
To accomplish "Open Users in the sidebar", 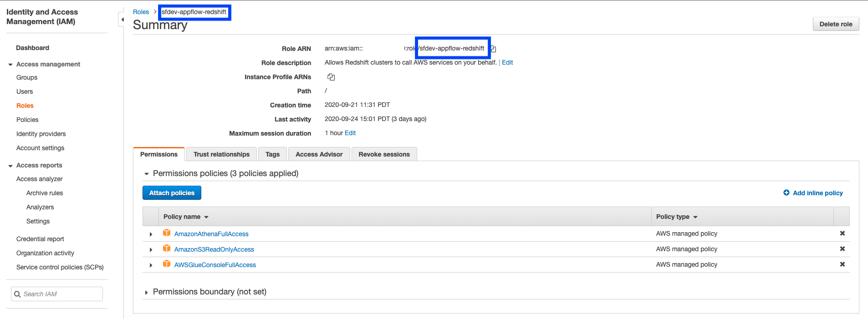I will tap(25, 91).
